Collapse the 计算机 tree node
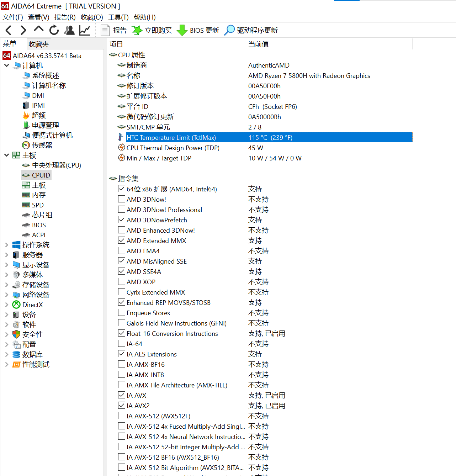Viewport: 456px width, 476px height. click(6, 65)
